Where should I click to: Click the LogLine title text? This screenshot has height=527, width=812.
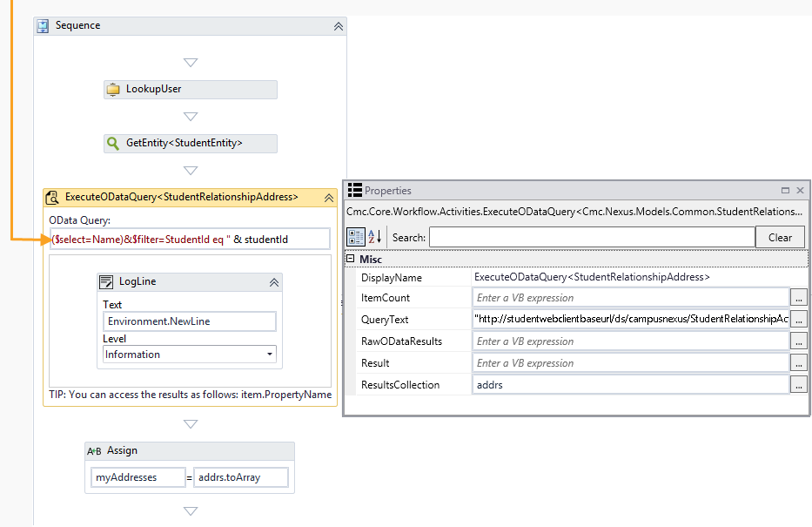click(x=138, y=281)
